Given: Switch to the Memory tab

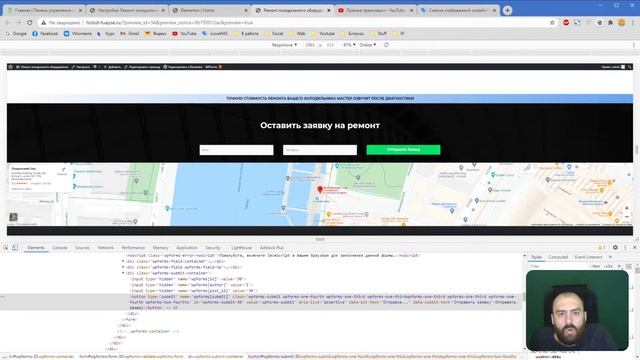Looking at the screenshot, I should (x=160, y=248).
